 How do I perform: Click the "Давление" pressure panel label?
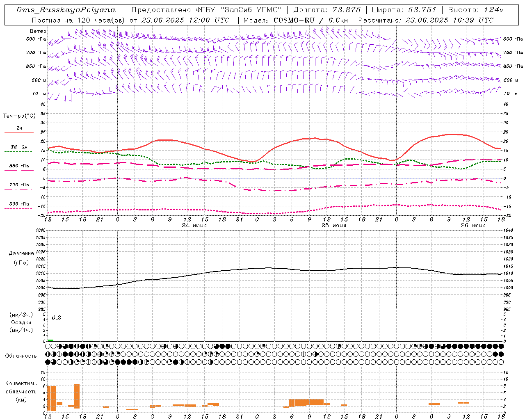[x=21, y=253]
